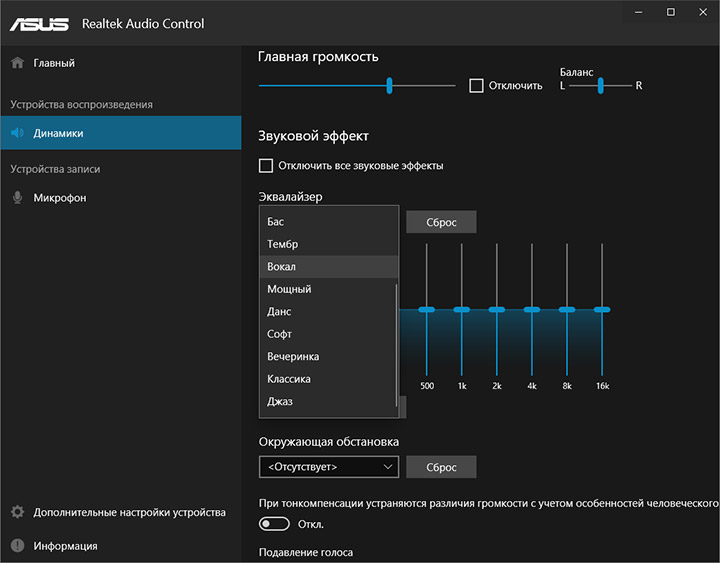Toggle the loudness equalization switch
Screen dimensions: 720x563
pyautogui.click(x=274, y=524)
